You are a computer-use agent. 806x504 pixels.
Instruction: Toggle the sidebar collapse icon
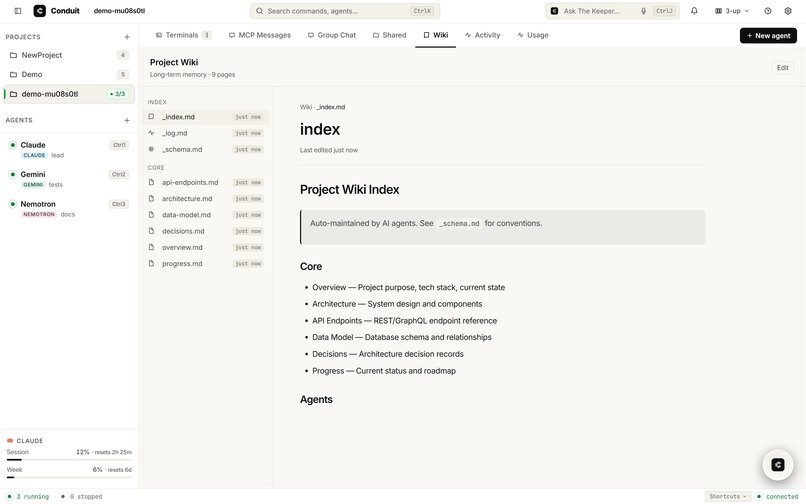17,11
